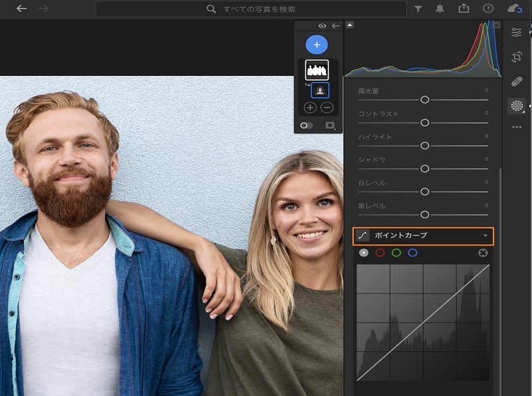Open the Edit sliders panel icon
532x396 pixels.
coord(517,32)
